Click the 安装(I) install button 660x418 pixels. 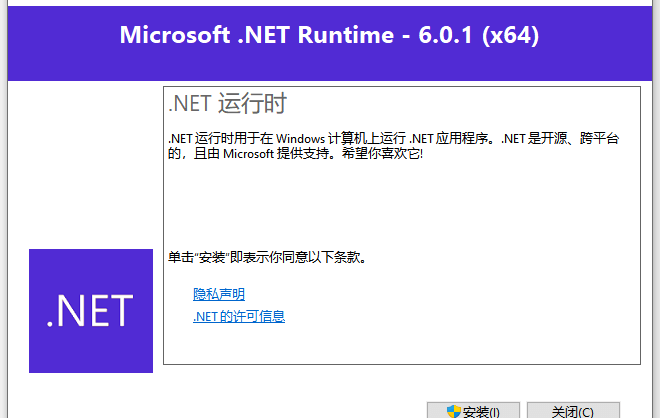click(x=473, y=410)
